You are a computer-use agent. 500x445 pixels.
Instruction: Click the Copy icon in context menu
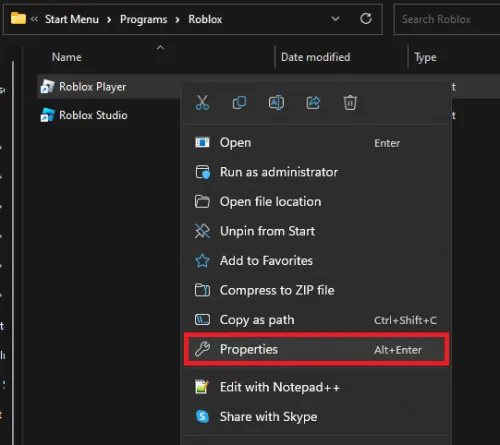(x=239, y=103)
